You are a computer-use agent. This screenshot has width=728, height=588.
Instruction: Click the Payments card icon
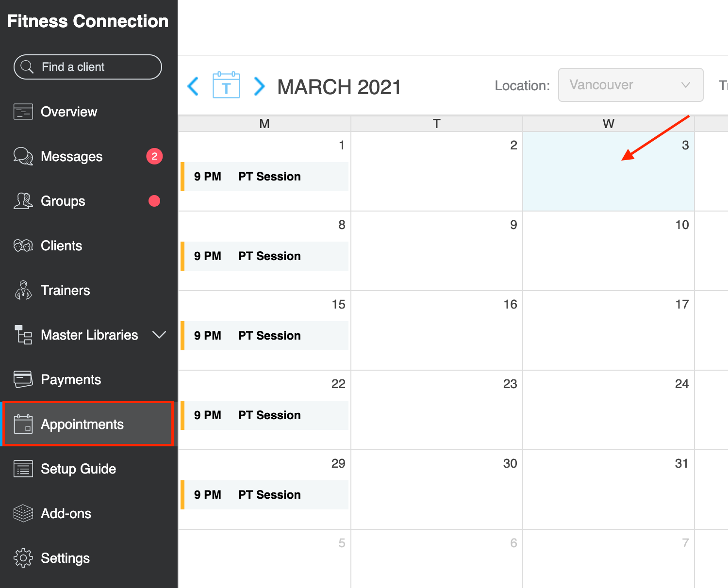[23, 379]
